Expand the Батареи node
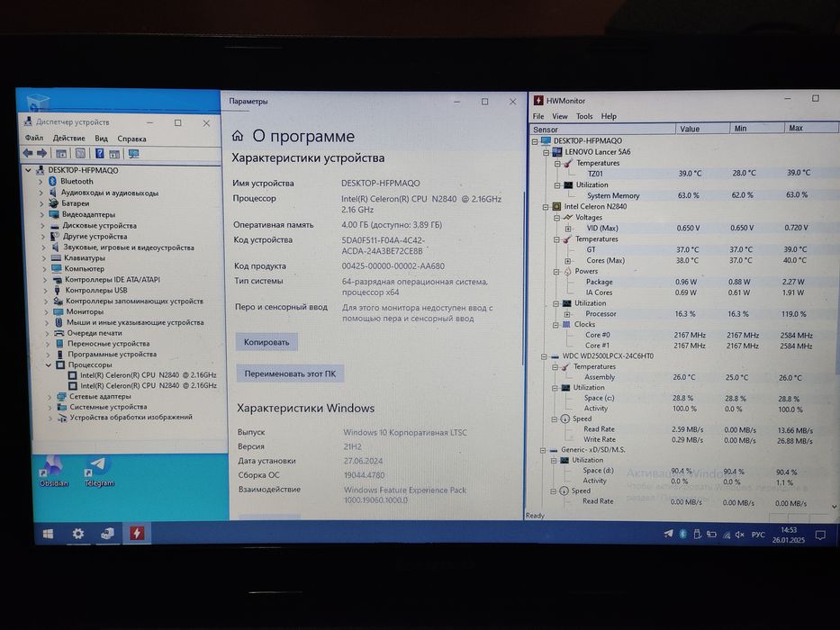The image size is (840, 630). [x=41, y=203]
